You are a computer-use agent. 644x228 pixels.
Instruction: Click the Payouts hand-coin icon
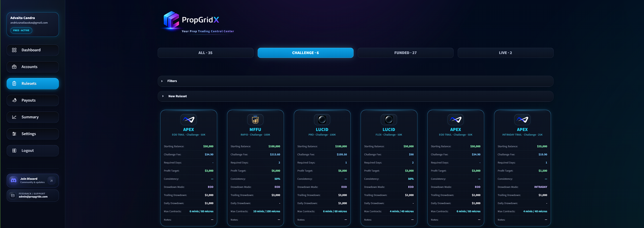[x=14, y=100]
